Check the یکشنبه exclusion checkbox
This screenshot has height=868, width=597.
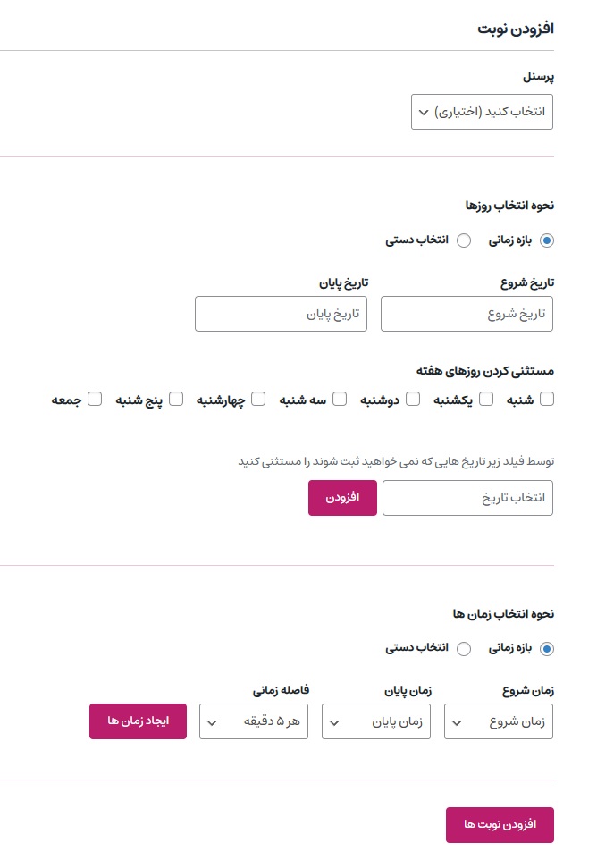point(486,399)
